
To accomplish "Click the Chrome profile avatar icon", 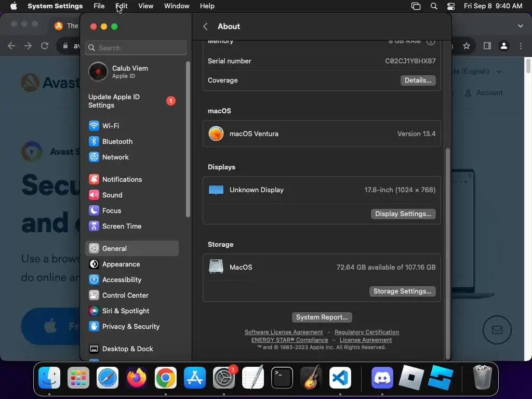I will (x=504, y=46).
